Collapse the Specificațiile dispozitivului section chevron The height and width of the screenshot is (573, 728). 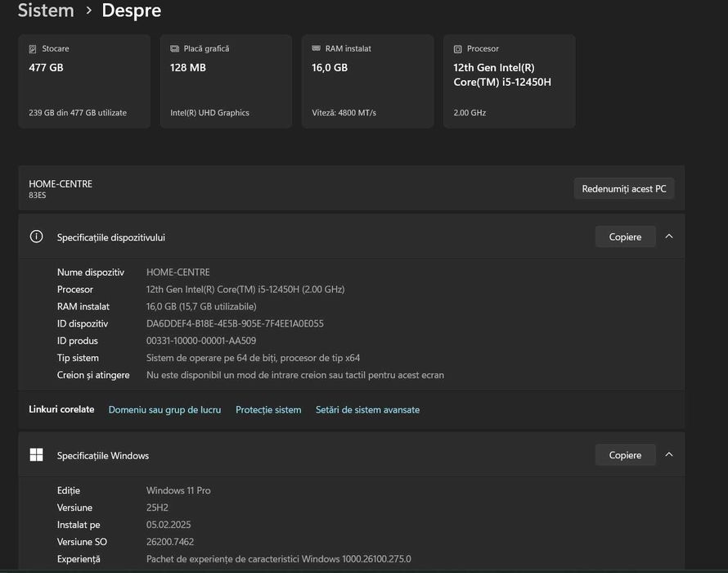(x=669, y=237)
